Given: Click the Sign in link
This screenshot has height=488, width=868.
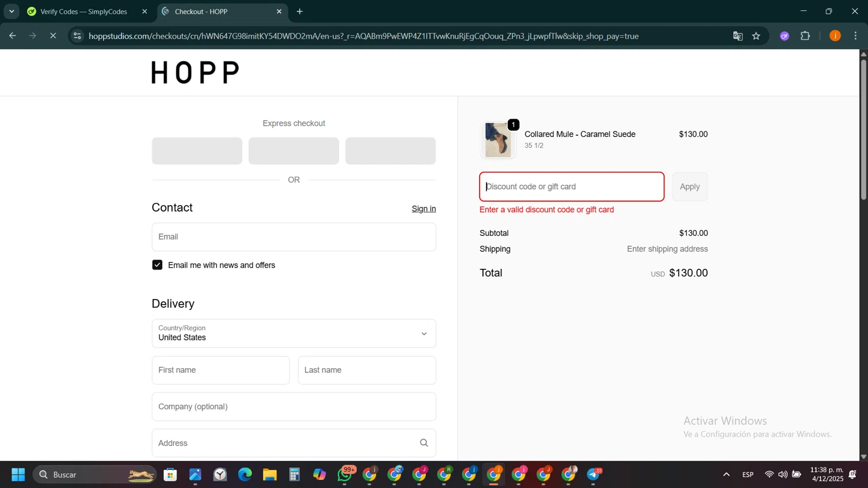Looking at the screenshot, I should [x=424, y=209].
